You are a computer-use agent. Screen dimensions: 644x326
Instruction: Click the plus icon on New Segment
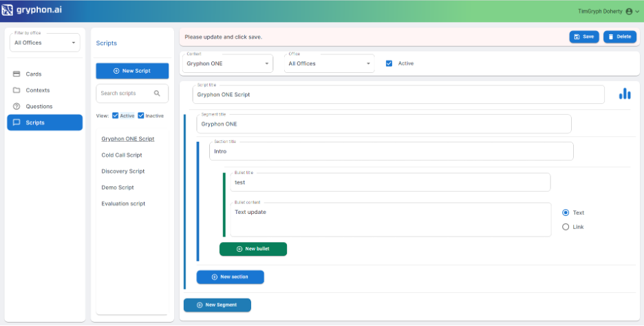200,305
